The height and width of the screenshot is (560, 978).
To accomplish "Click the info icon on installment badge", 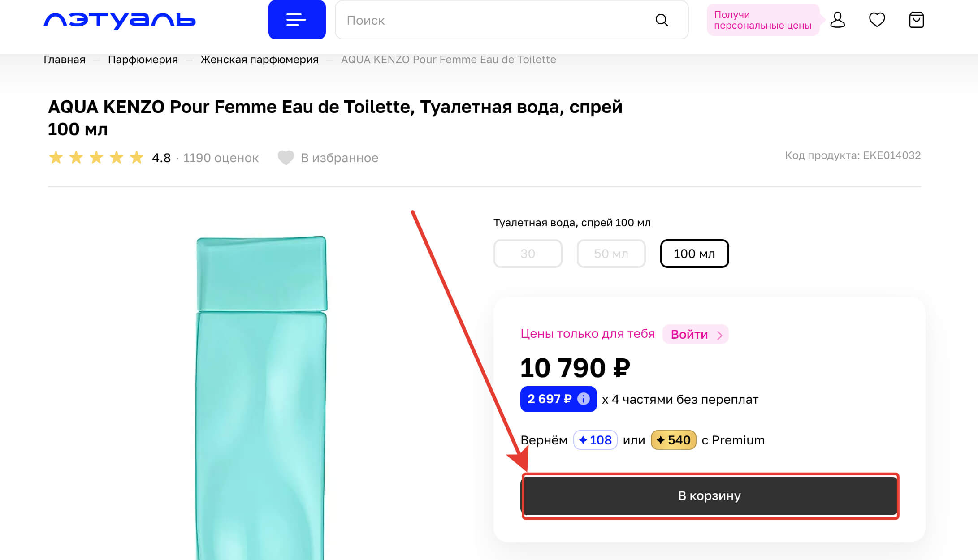I will coord(583,399).
